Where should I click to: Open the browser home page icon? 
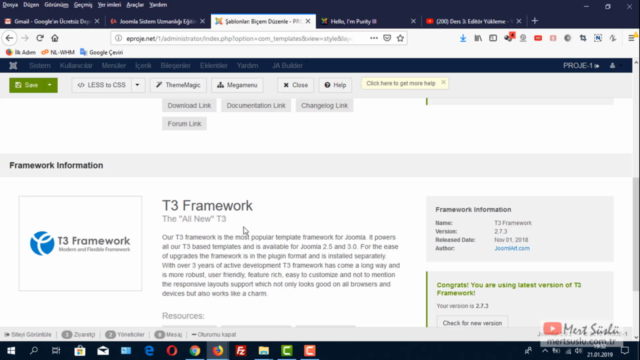[x=55, y=38]
